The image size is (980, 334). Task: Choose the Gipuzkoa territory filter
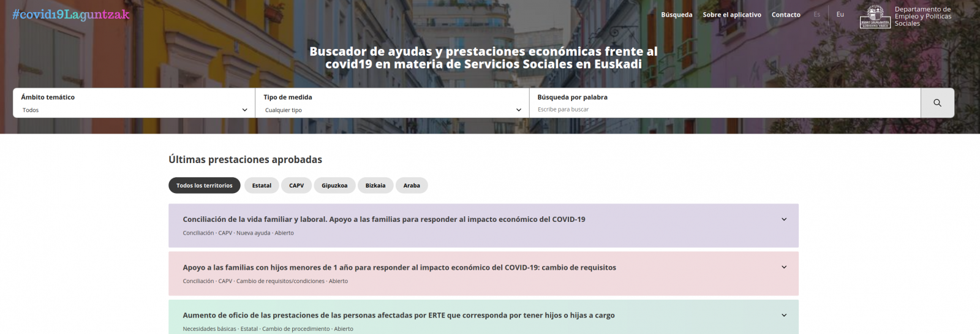click(334, 186)
